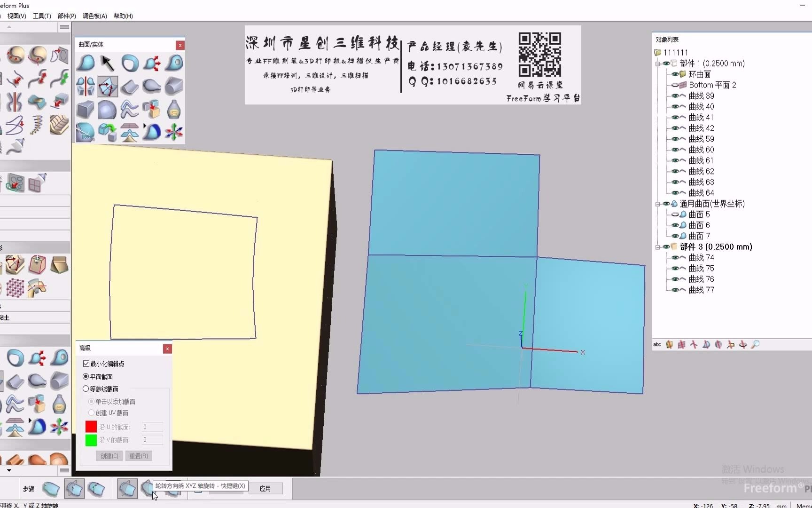Click the bottle-shaped tool icon in the palette
The width and height of the screenshot is (812, 508).
173,110
